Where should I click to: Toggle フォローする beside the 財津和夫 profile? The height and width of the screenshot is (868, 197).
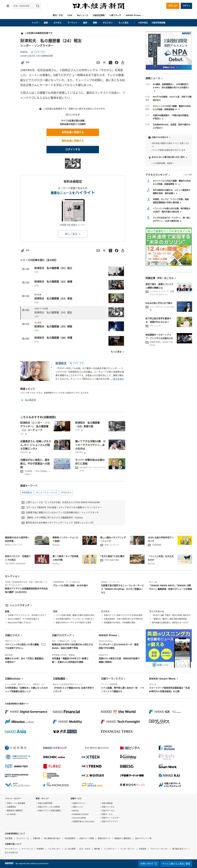77,363
